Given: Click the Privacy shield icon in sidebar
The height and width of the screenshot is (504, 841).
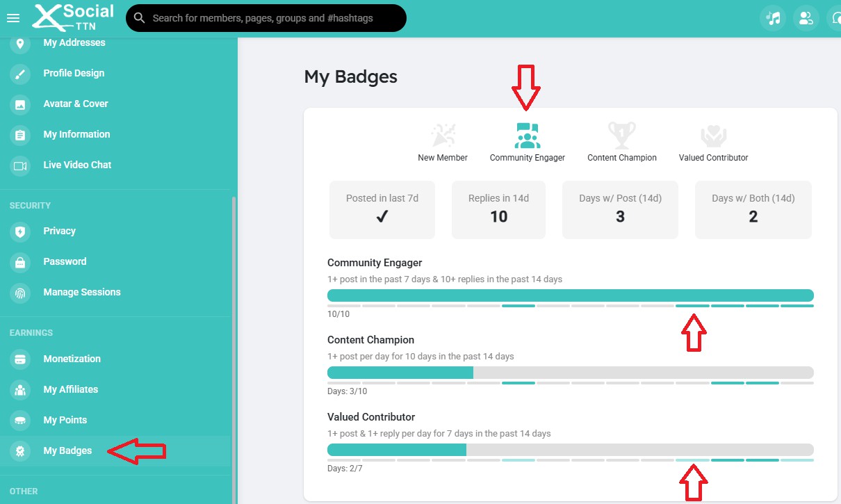Looking at the screenshot, I should pyautogui.click(x=20, y=231).
